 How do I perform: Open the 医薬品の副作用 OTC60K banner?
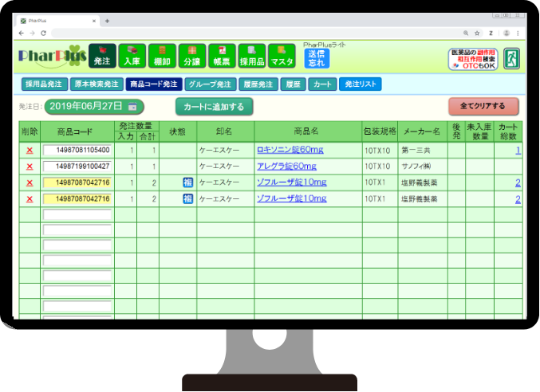click(472, 58)
